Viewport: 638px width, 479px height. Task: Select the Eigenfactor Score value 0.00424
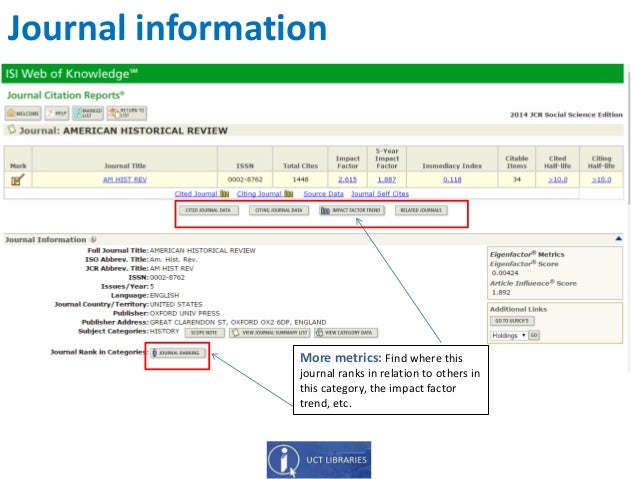505,273
